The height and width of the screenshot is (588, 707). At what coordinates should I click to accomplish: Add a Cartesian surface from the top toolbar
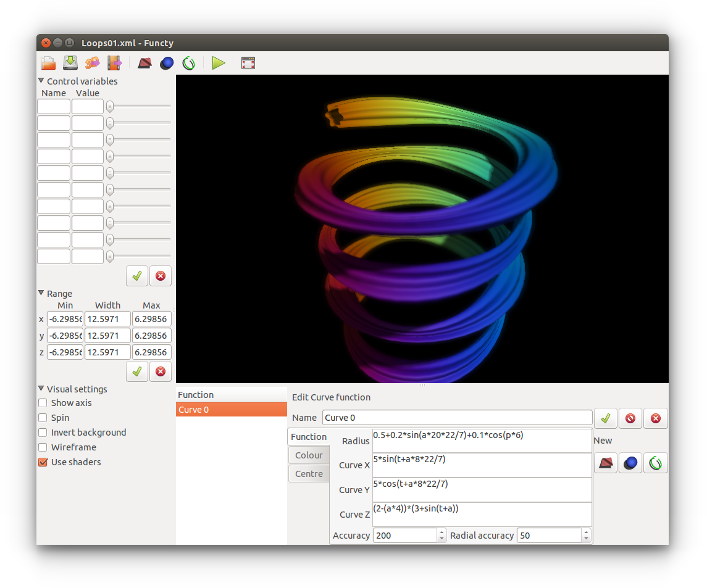click(x=144, y=63)
